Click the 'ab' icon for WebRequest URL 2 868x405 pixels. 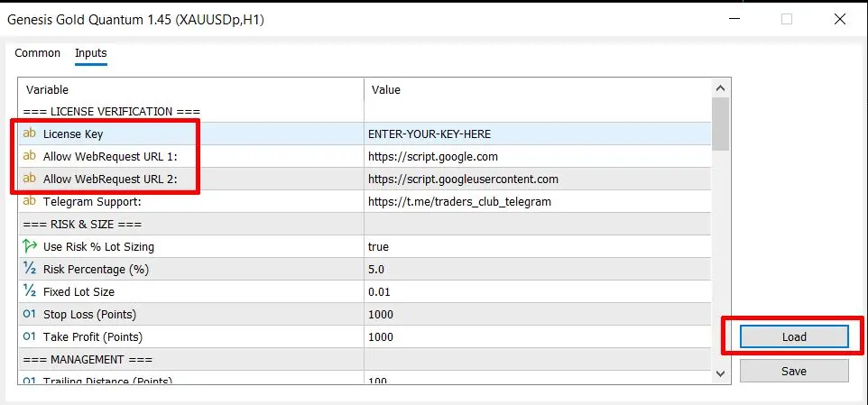[30, 179]
